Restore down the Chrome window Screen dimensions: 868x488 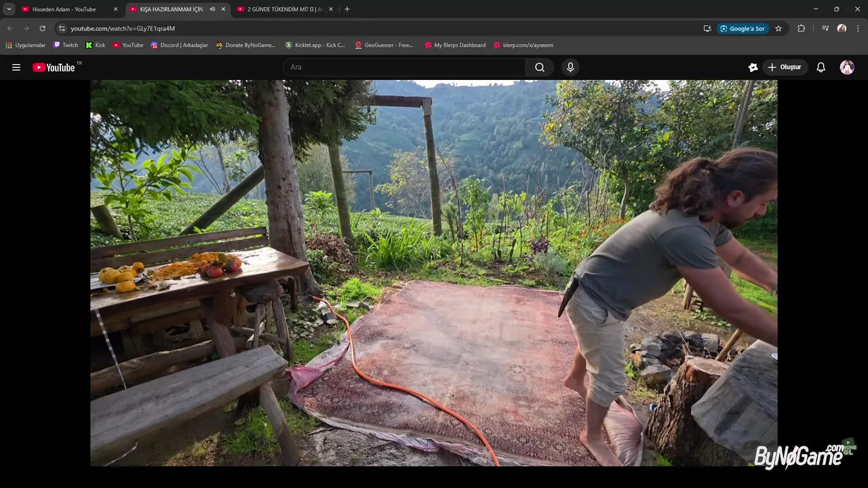836,9
